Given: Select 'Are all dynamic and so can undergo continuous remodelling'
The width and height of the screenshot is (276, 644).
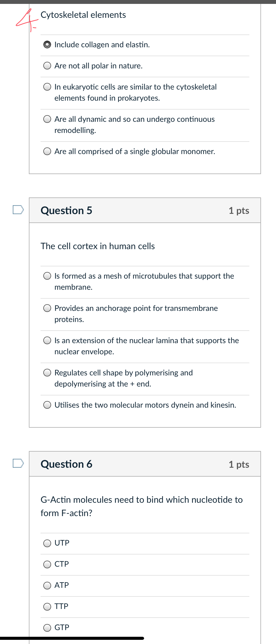Looking at the screenshot, I should point(47,119).
